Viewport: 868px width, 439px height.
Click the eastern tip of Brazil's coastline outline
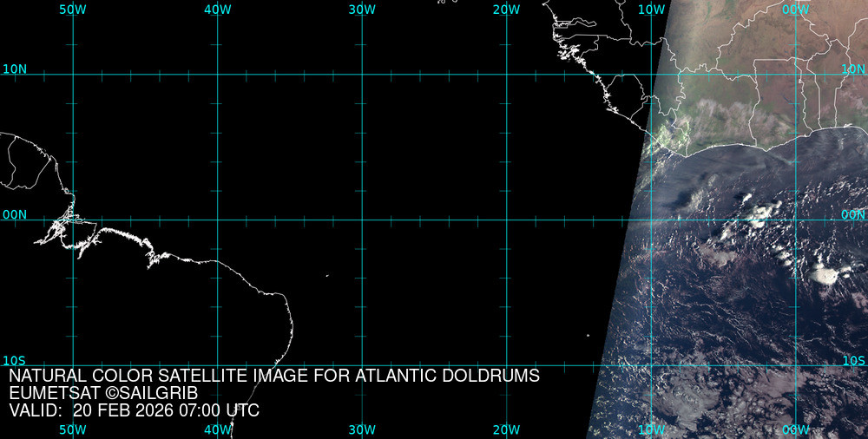click(293, 325)
